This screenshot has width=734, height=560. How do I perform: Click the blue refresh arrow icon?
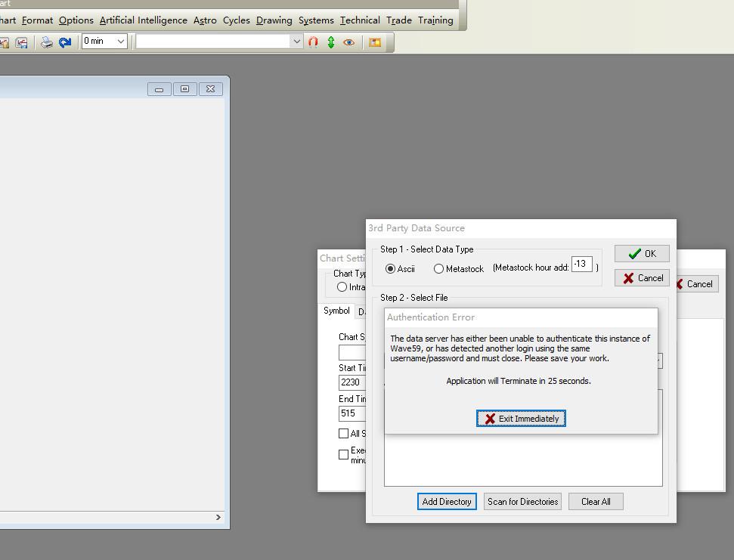[x=65, y=42]
